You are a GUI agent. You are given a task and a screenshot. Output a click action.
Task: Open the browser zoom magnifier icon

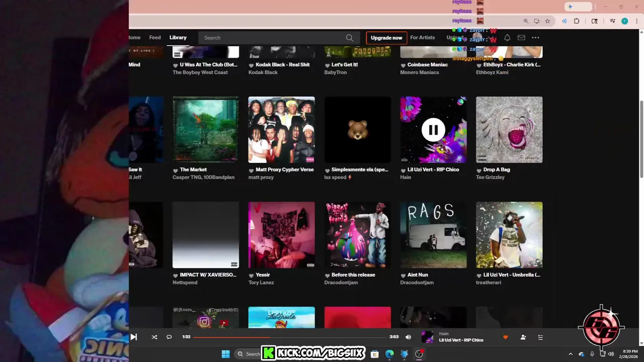pos(526,21)
